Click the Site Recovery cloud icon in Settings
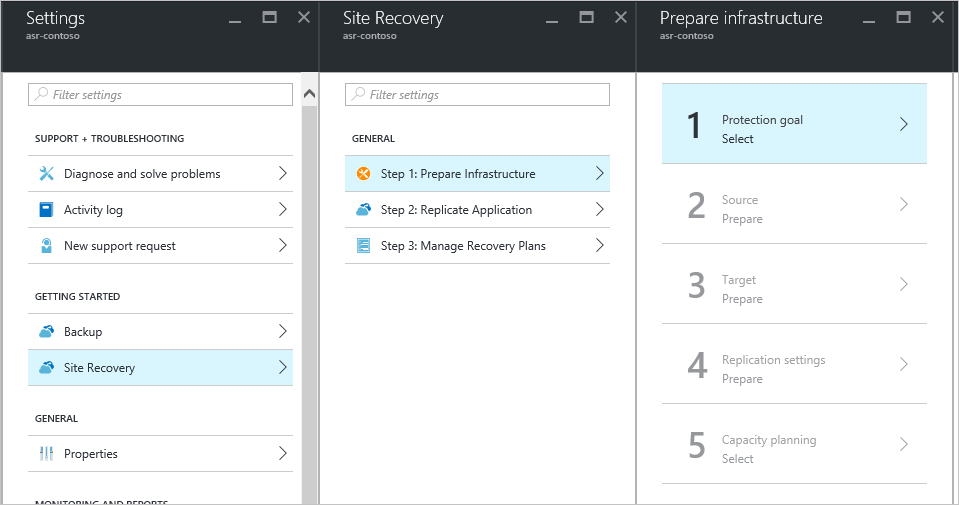The image size is (959, 505). [x=46, y=368]
